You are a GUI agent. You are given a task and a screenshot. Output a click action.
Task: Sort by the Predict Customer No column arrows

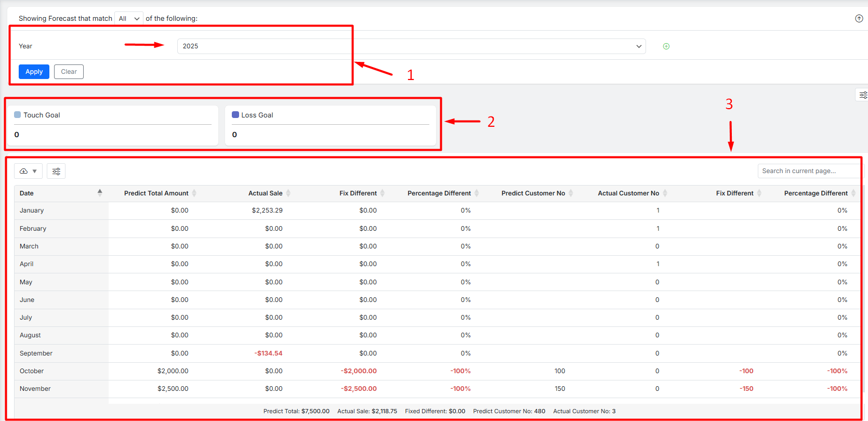571,193
